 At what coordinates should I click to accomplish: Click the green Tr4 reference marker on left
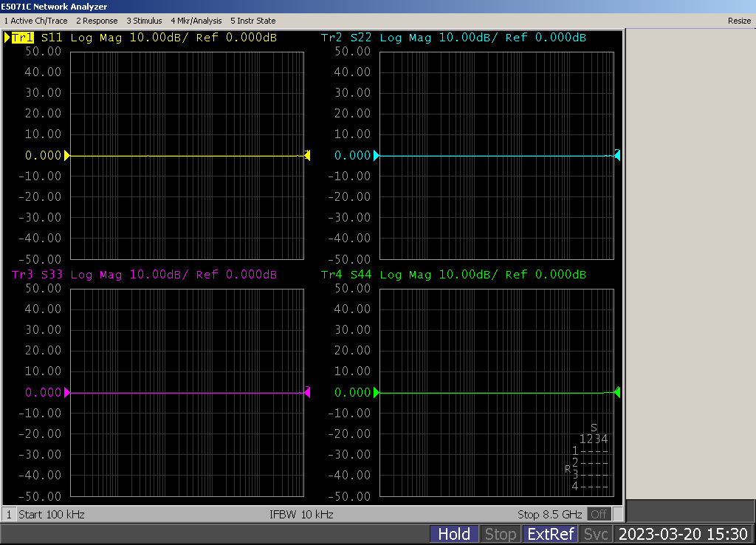pyautogui.click(x=377, y=393)
